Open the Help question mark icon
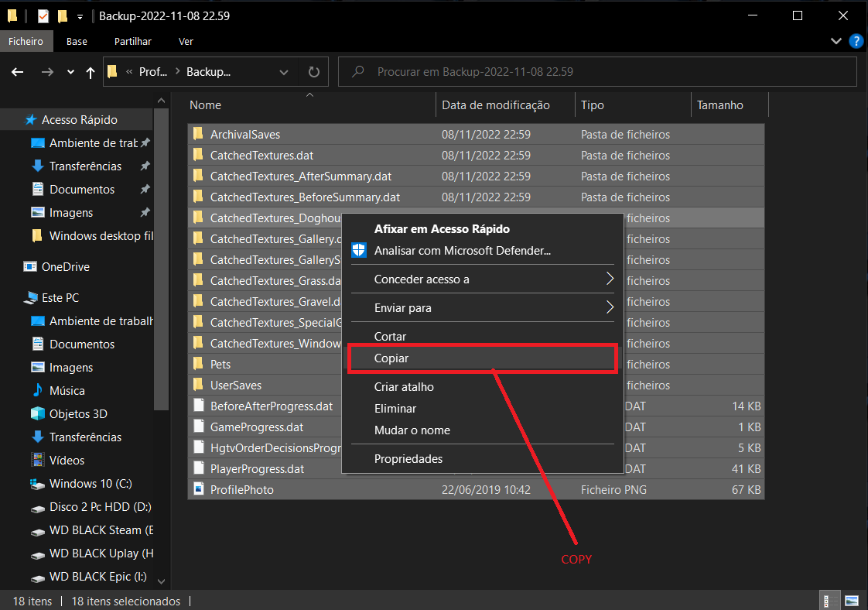This screenshot has width=868, height=610. coord(856,41)
